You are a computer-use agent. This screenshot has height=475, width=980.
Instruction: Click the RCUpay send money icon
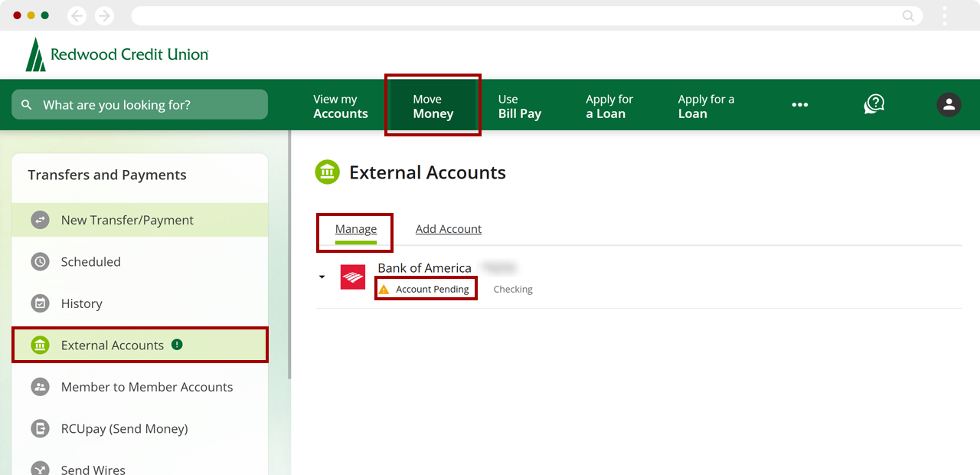click(40, 429)
